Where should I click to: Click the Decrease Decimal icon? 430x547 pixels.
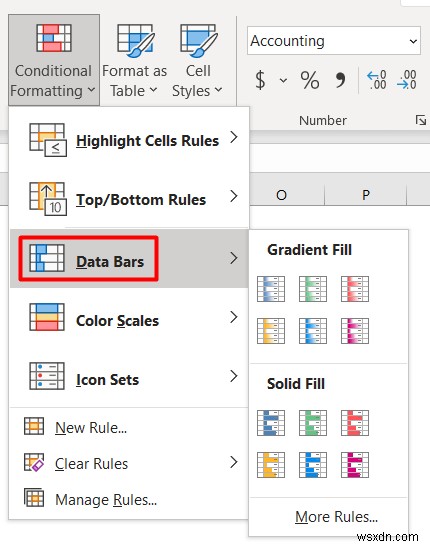click(407, 80)
